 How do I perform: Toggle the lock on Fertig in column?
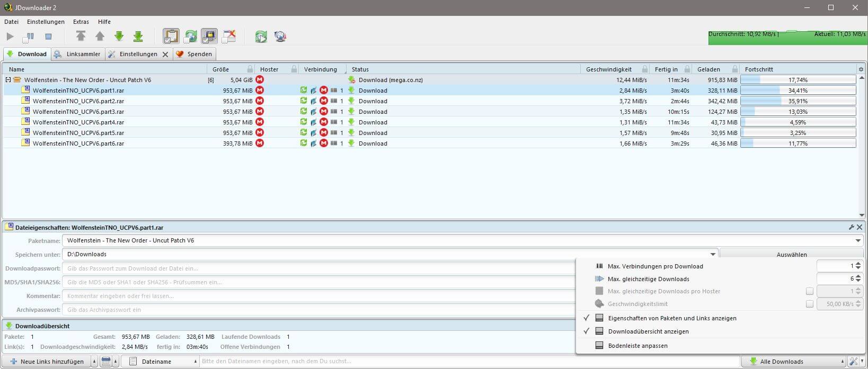point(687,69)
